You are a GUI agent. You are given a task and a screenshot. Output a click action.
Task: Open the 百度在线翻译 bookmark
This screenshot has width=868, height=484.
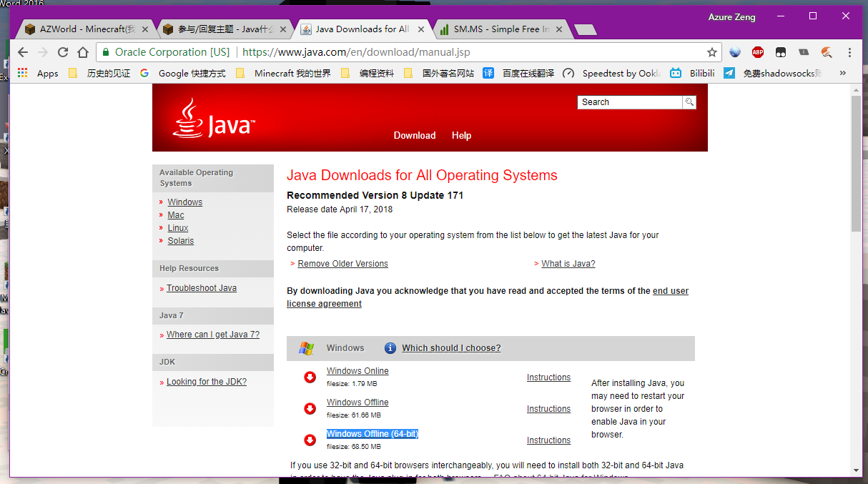tap(519, 73)
